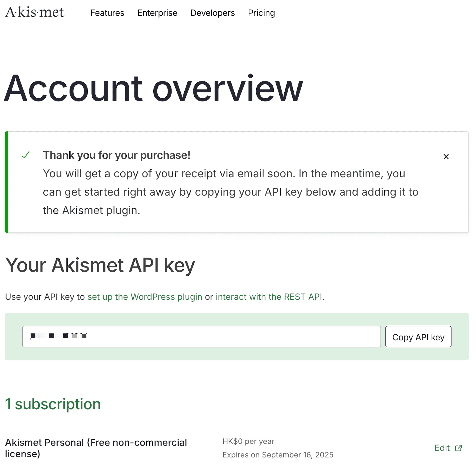Click the Akismet Personal license label
The image size is (476, 469).
tap(96, 448)
